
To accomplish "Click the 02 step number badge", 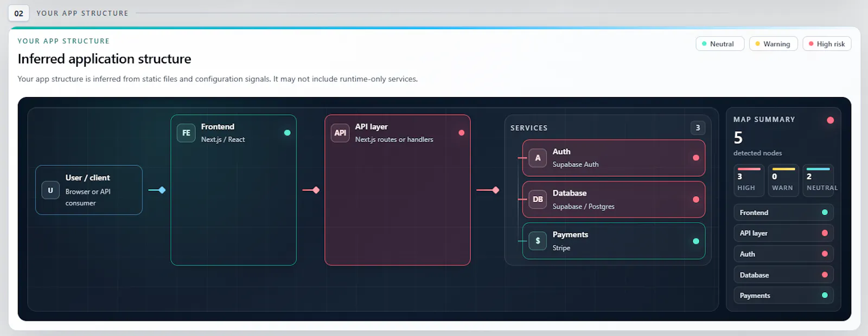I will (19, 13).
